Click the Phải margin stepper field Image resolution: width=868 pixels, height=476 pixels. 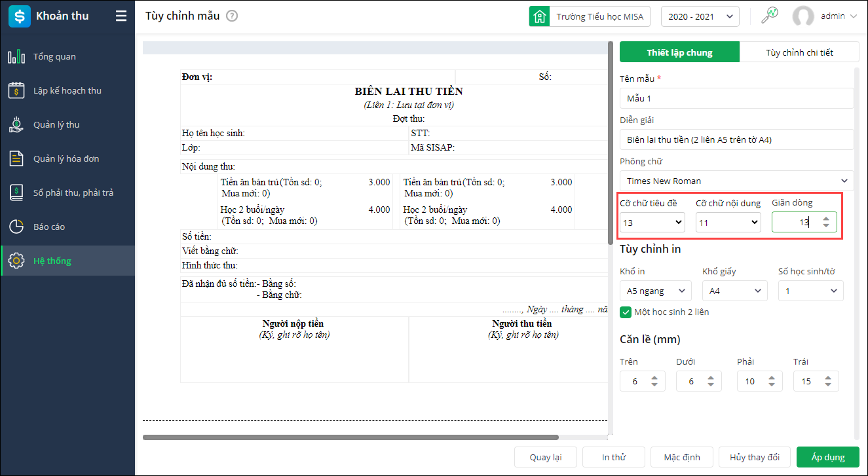click(759, 381)
